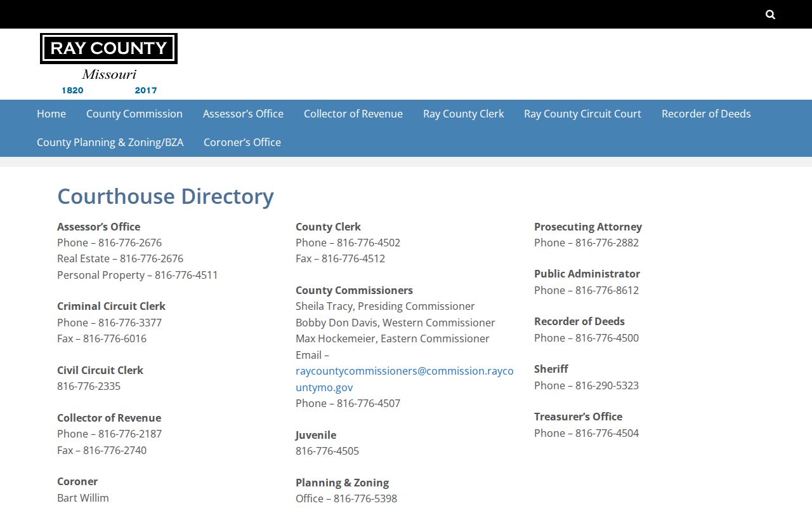The width and height of the screenshot is (812, 508).
Task: Select Real Estate – 816-776-2676 line
Action: (x=121, y=258)
